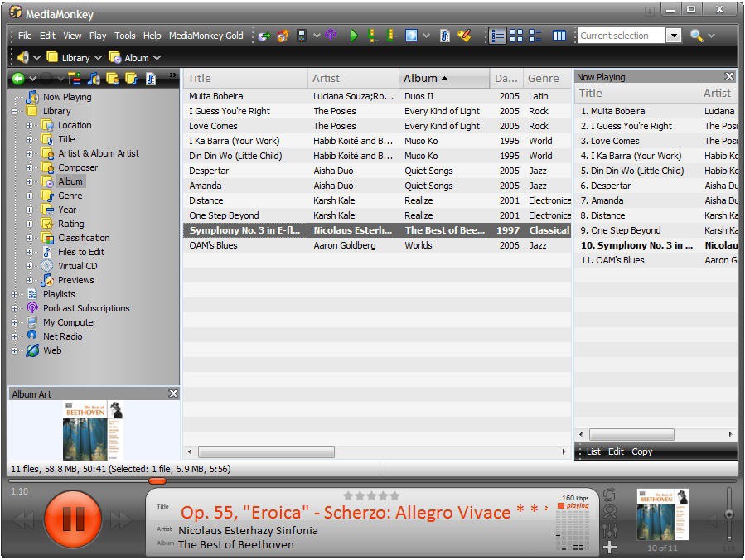The width and height of the screenshot is (745, 560).
Task: Switch to details list view
Action: pos(497,36)
